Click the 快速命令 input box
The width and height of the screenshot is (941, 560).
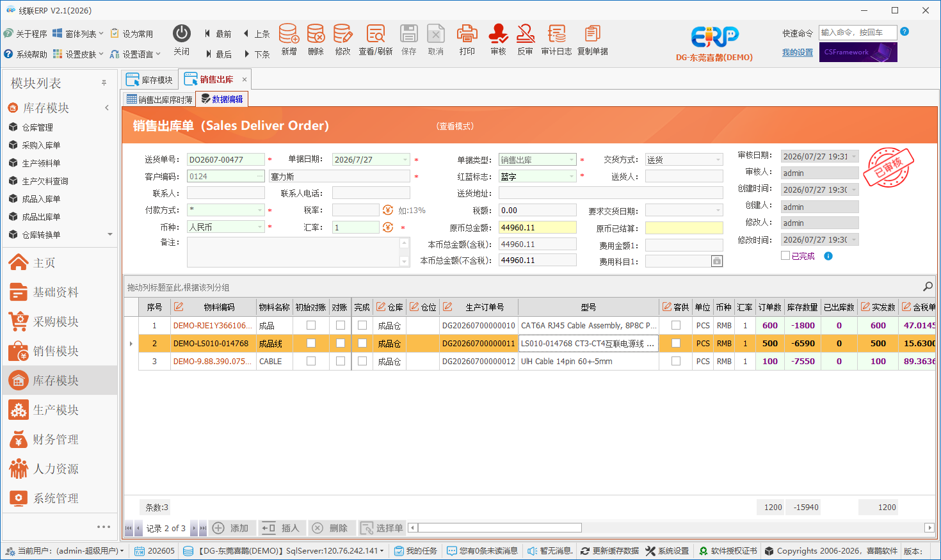(x=858, y=32)
